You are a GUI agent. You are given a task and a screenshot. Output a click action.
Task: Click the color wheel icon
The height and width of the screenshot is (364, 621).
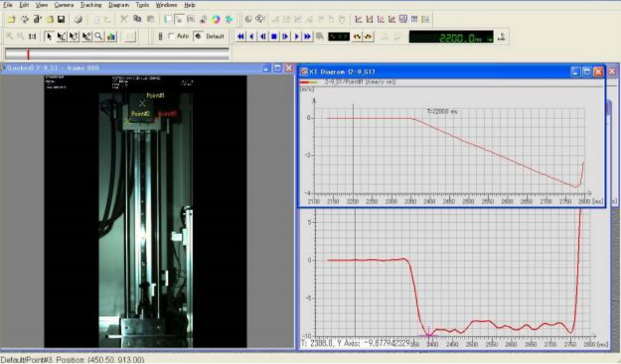[215, 19]
